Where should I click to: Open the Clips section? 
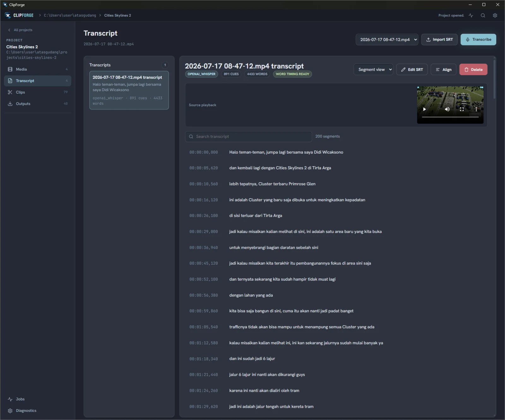pos(38,92)
